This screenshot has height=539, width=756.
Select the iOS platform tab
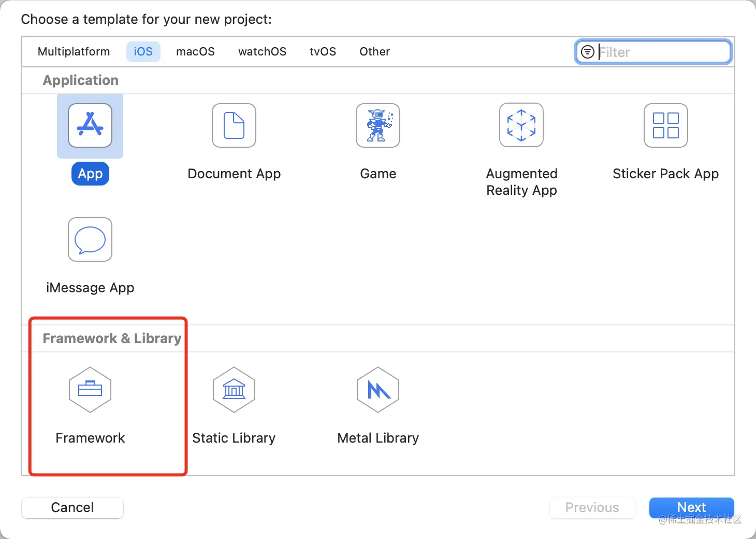click(x=143, y=52)
